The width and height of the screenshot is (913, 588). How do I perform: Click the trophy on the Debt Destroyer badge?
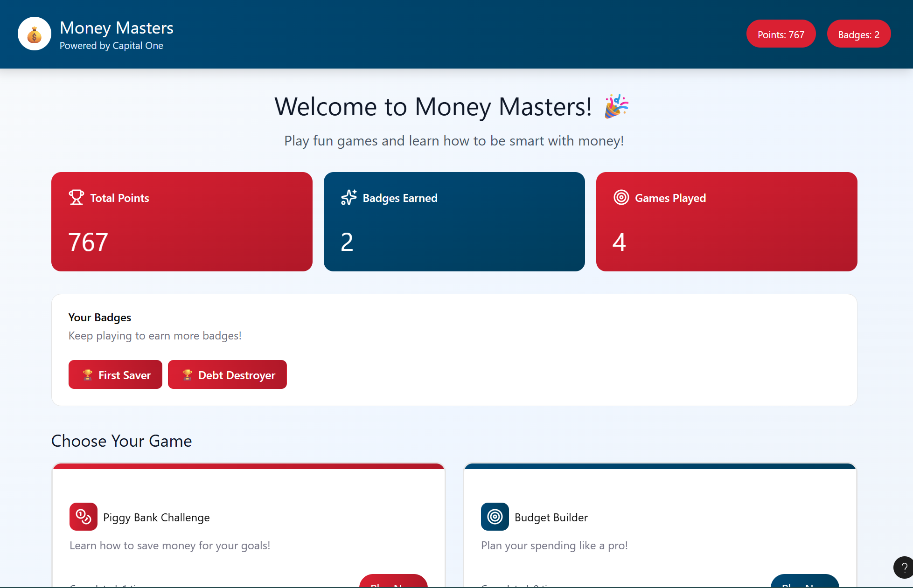(x=187, y=375)
